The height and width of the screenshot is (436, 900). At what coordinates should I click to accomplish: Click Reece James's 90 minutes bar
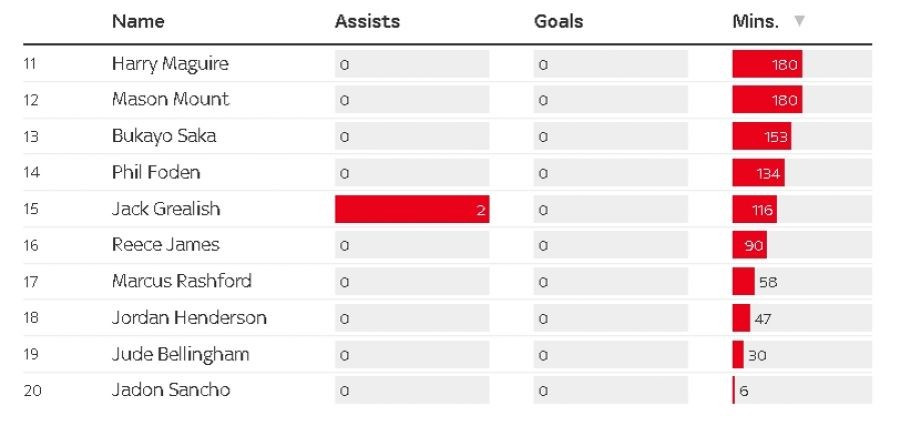coord(749,245)
